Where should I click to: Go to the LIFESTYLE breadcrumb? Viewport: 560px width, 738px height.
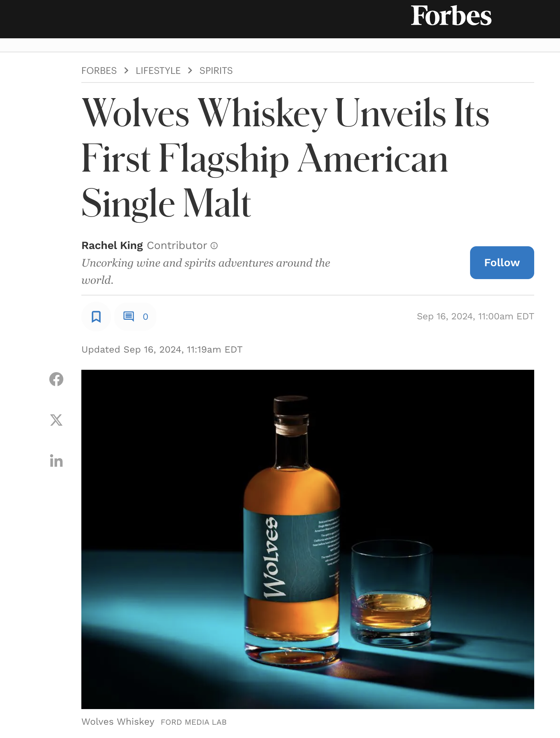pos(158,71)
